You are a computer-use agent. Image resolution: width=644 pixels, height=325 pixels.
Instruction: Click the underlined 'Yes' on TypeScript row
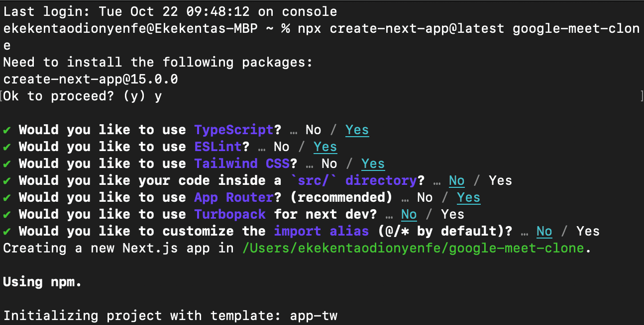(x=357, y=130)
